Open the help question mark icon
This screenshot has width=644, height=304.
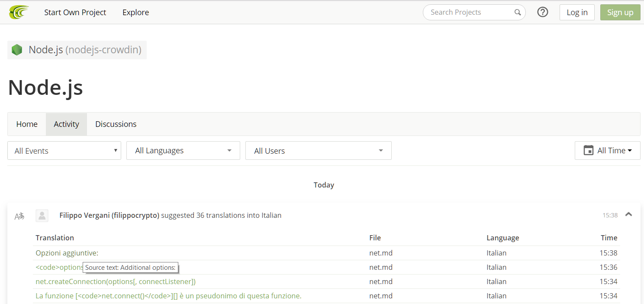tap(542, 12)
